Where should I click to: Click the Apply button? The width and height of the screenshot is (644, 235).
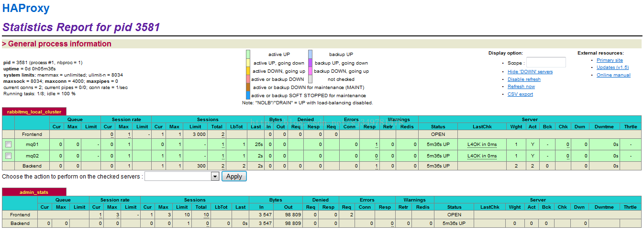coord(234,176)
